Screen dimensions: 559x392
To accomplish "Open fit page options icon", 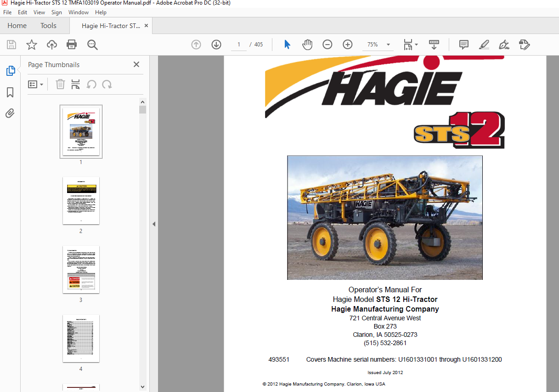I will [x=410, y=45].
